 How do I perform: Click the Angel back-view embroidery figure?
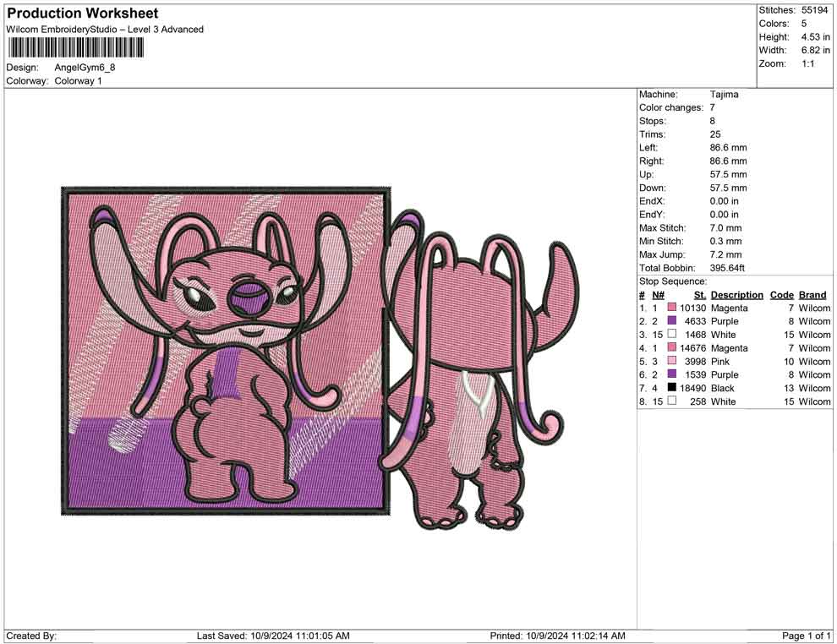(x=479, y=371)
